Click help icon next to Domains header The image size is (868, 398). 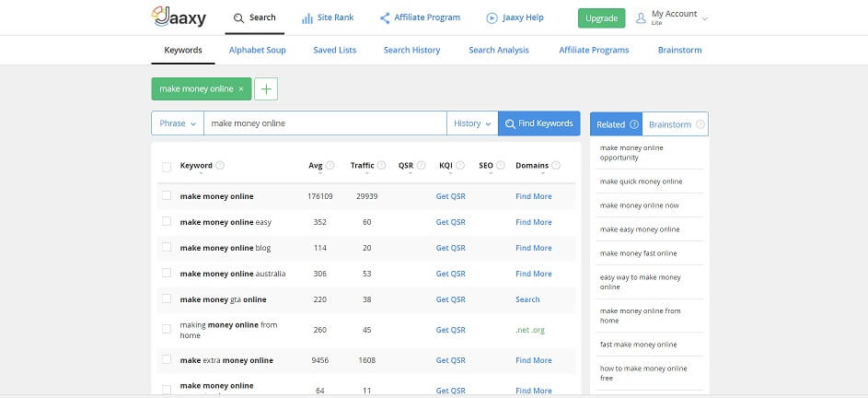tap(556, 165)
